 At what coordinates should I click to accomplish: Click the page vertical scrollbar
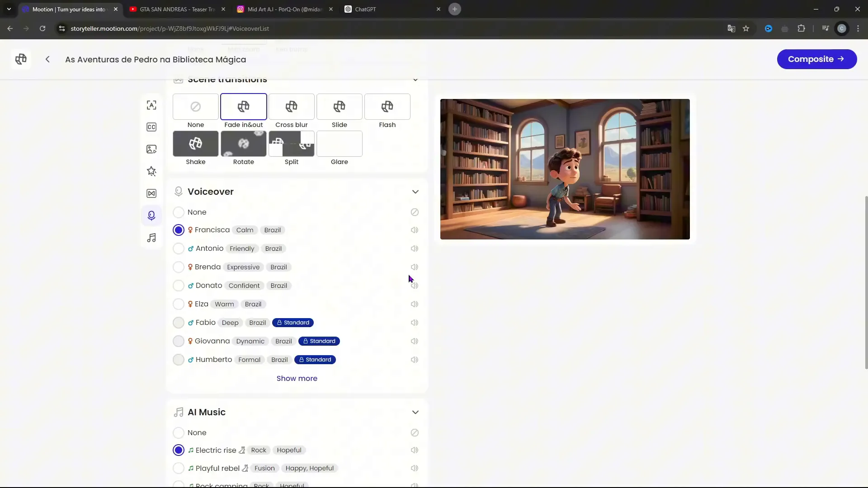pyautogui.click(x=866, y=282)
